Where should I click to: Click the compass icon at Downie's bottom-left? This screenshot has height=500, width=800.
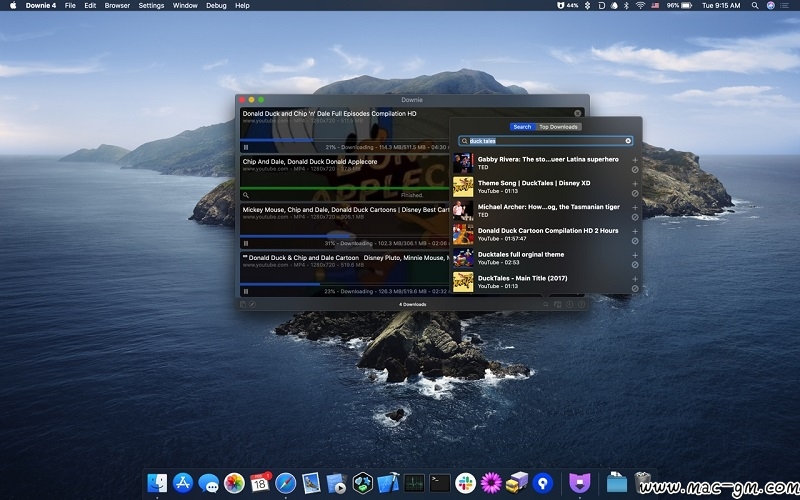click(x=252, y=304)
